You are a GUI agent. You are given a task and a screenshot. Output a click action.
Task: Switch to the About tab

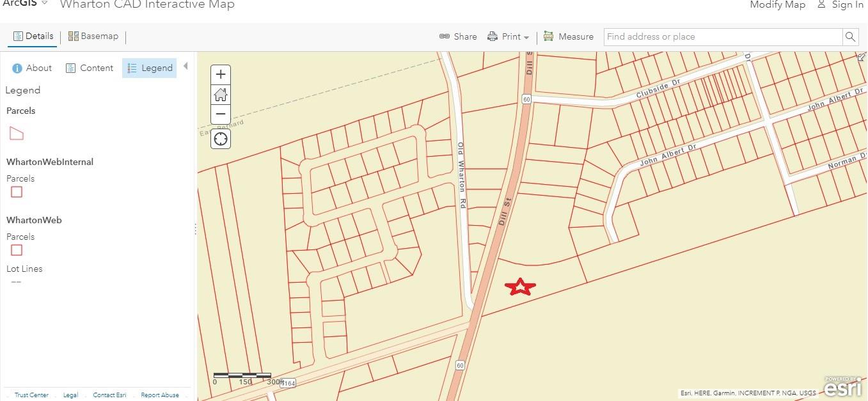pos(32,68)
